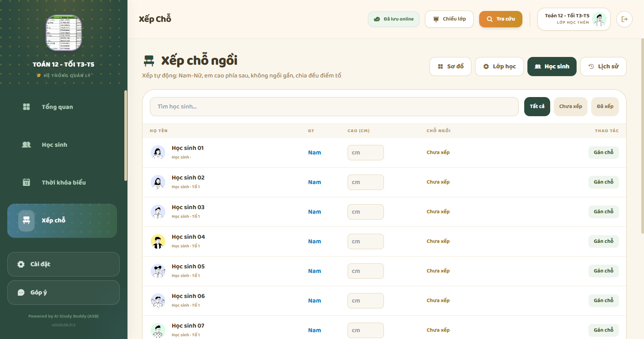Click Gán chỗ for Học sinh 02

coord(603,182)
